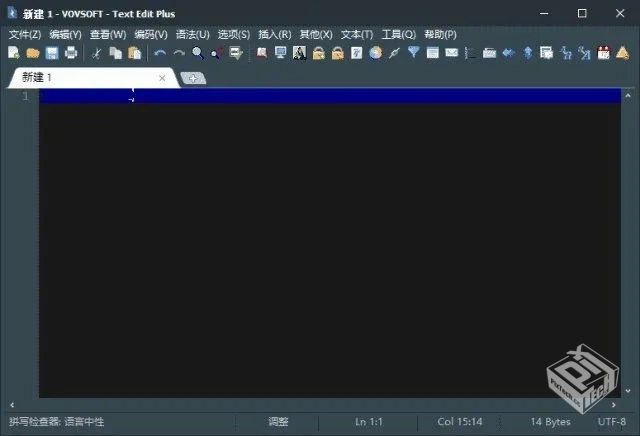The image size is (640, 436).
Task: Open a file with the folder icon
Action: tap(33, 53)
